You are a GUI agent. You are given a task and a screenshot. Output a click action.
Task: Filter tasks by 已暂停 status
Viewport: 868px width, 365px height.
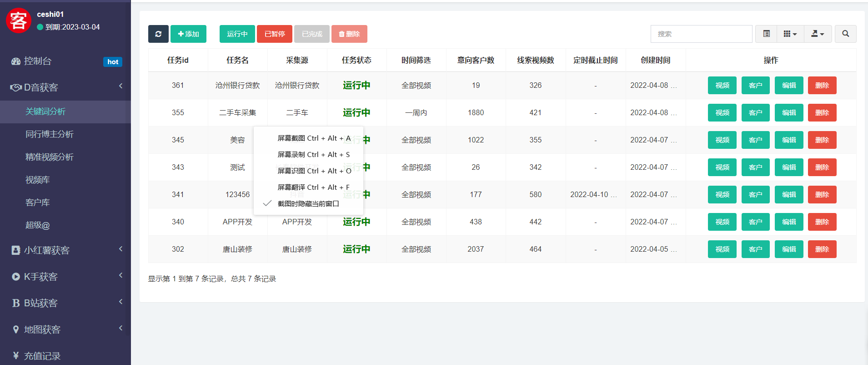(x=275, y=34)
